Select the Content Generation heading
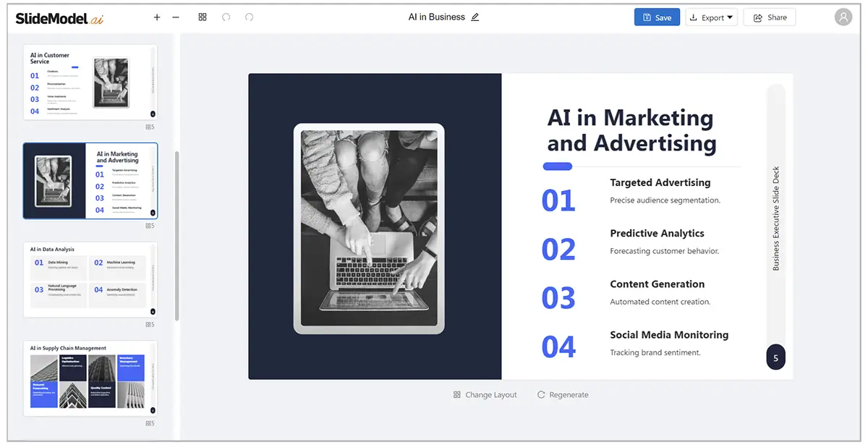Viewport: 868px width, 445px height. pyautogui.click(x=657, y=284)
